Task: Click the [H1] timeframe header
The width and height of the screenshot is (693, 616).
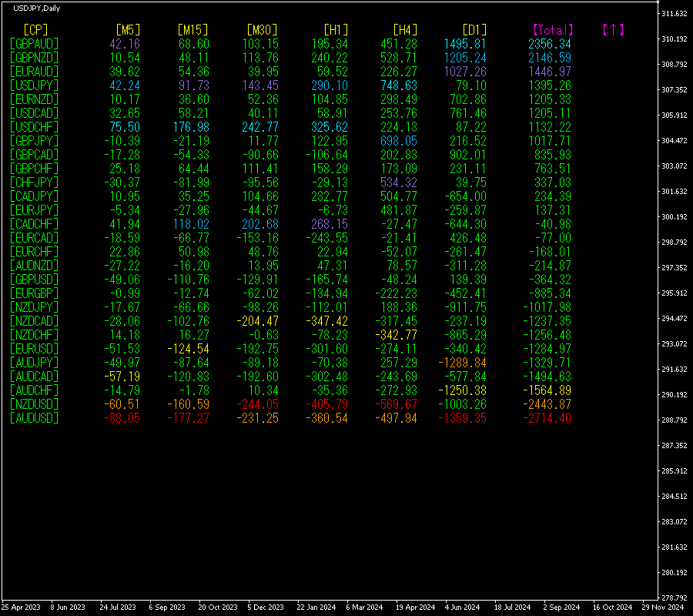Action: tap(336, 30)
